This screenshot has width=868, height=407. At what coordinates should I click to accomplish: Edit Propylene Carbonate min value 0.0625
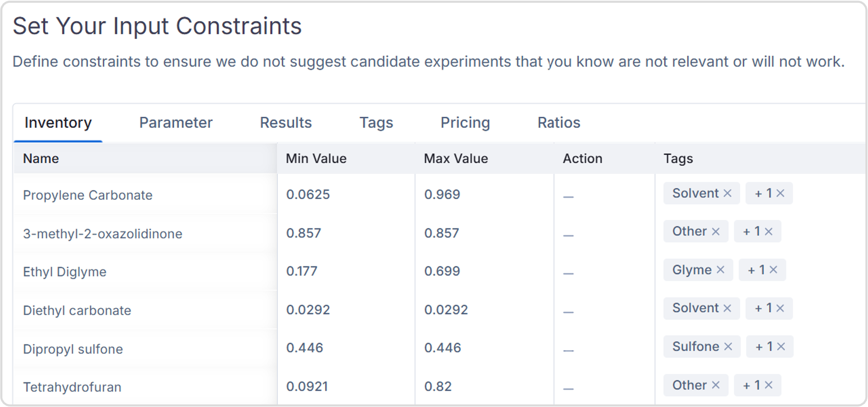(308, 194)
